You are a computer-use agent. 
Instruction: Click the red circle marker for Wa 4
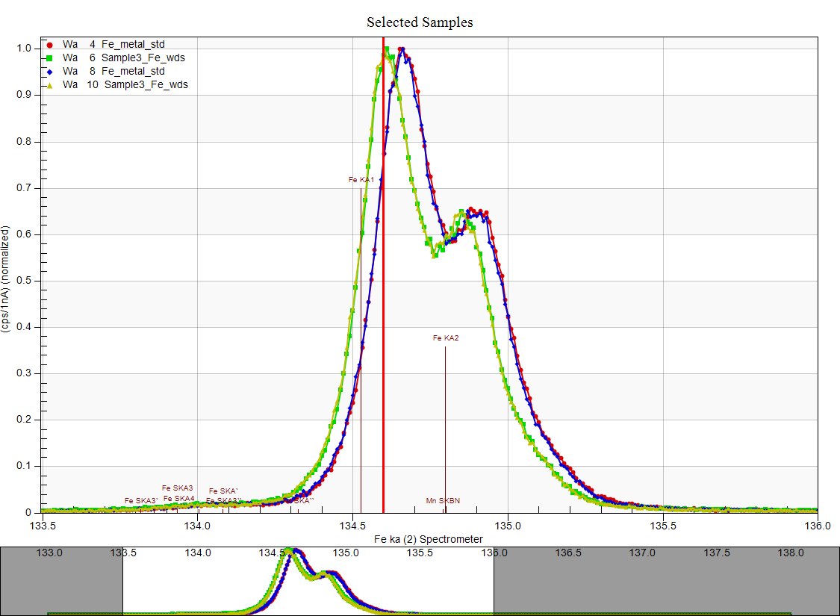49,44
